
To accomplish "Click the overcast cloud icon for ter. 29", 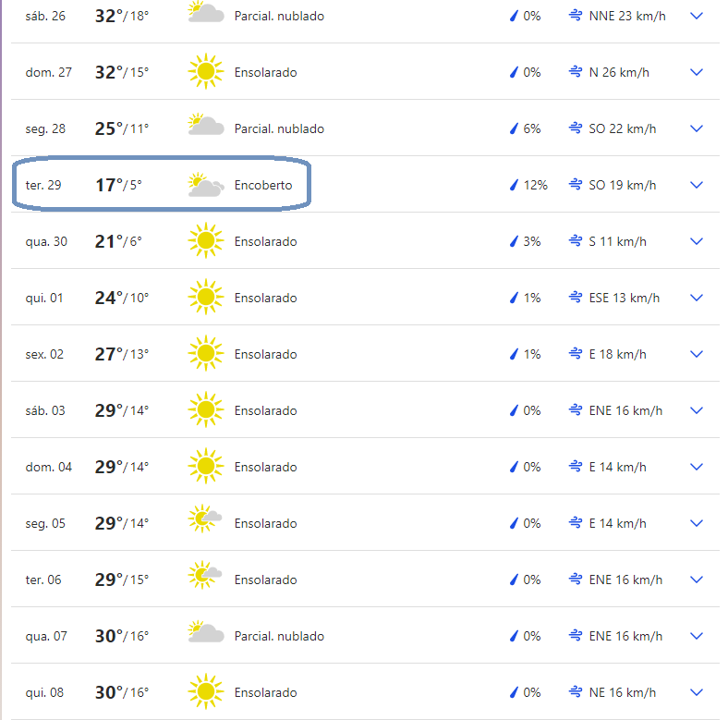I will (x=206, y=185).
